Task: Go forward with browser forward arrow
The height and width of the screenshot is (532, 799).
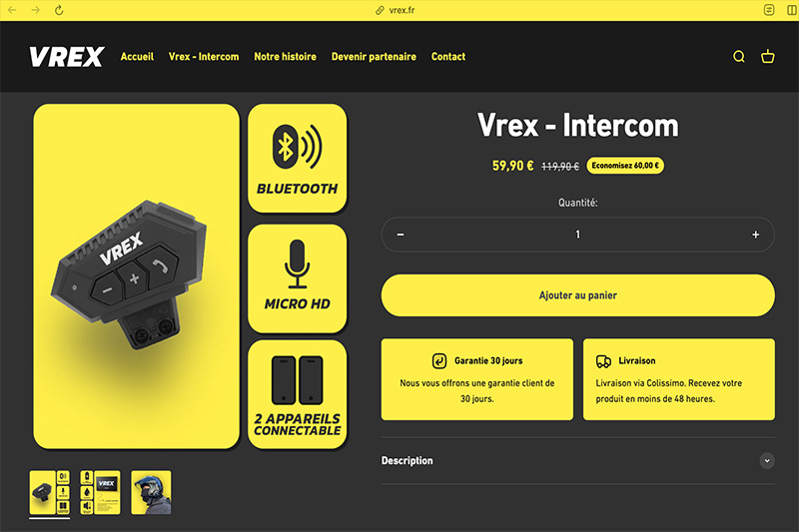Action: tap(35, 10)
